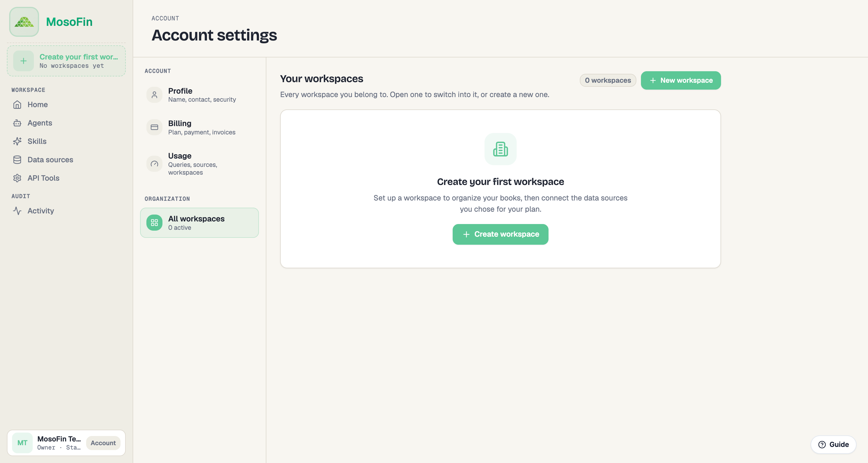Click the Account button at bottom left
Image resolution: width=868 pixels, height=463 pixels.
(x=103, y=443)
